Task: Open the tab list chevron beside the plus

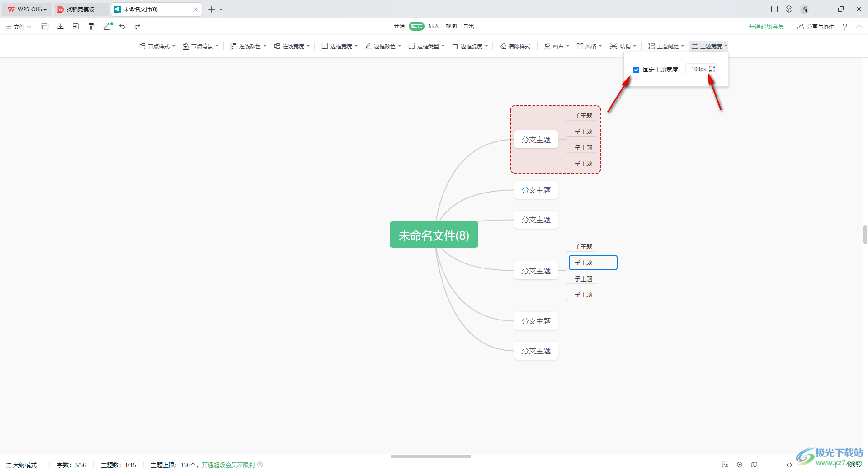Action: pos(221,9)
